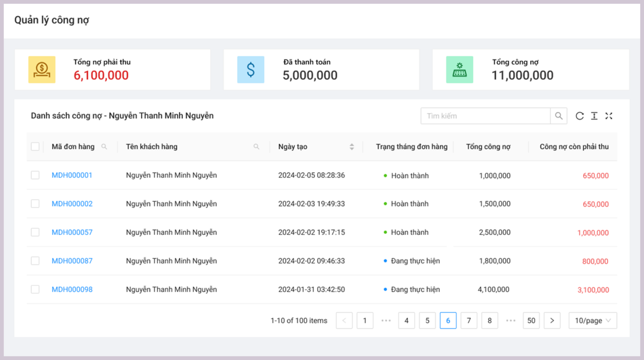Viewport: 644px width, 360px height.
Task: Click Hoàn thành status of MDH000057
Action: tap(410, 232)
